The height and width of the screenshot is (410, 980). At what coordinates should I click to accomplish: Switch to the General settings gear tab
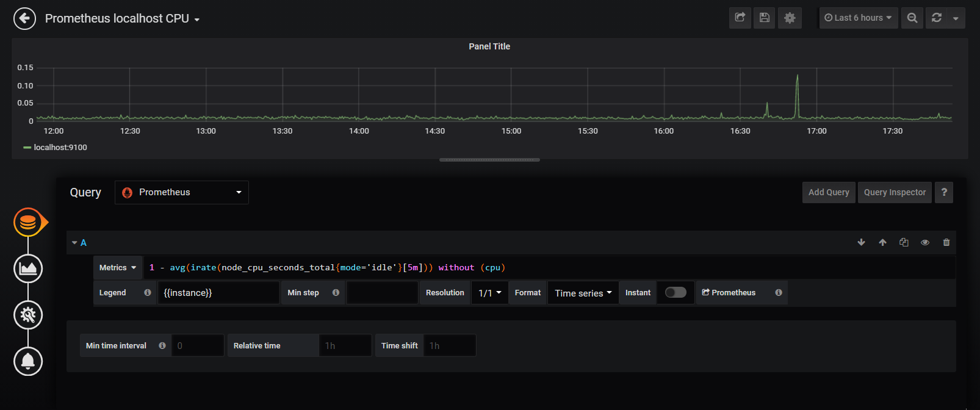pos(28,315)
